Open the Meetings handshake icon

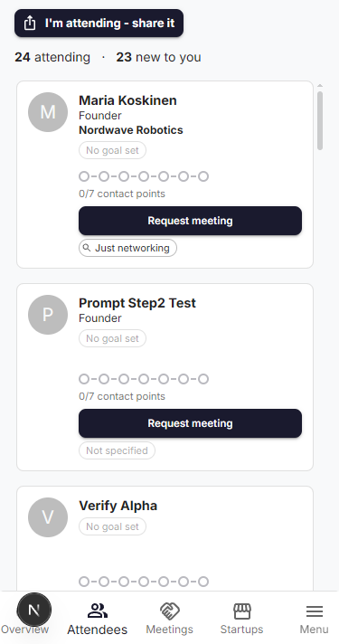click(170, 611)
